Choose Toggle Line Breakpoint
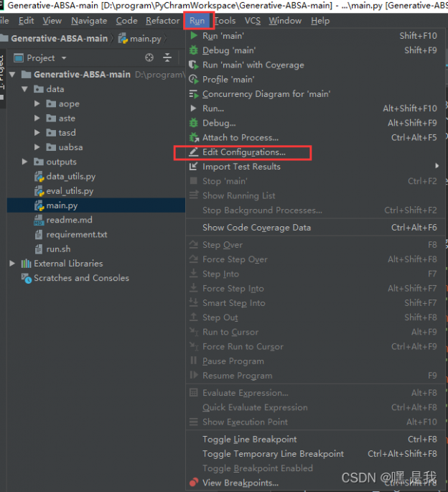Viewport: 448px width, 492px height. [249, 439]
